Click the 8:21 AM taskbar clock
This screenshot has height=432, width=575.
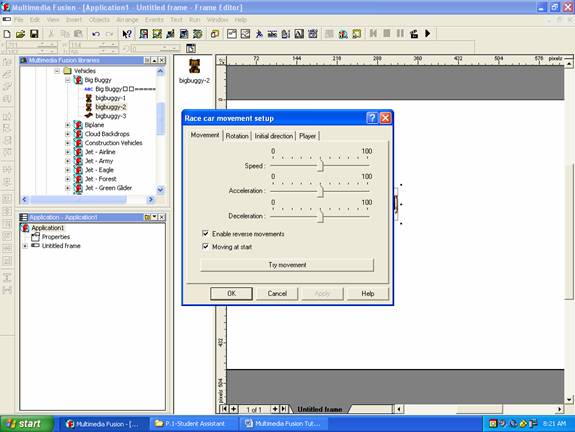tap(554, 424)
